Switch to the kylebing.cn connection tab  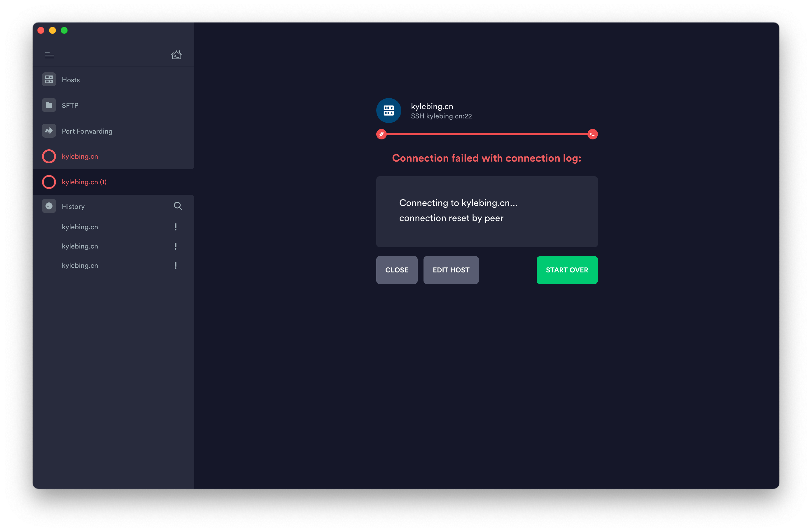coord(80,156)
